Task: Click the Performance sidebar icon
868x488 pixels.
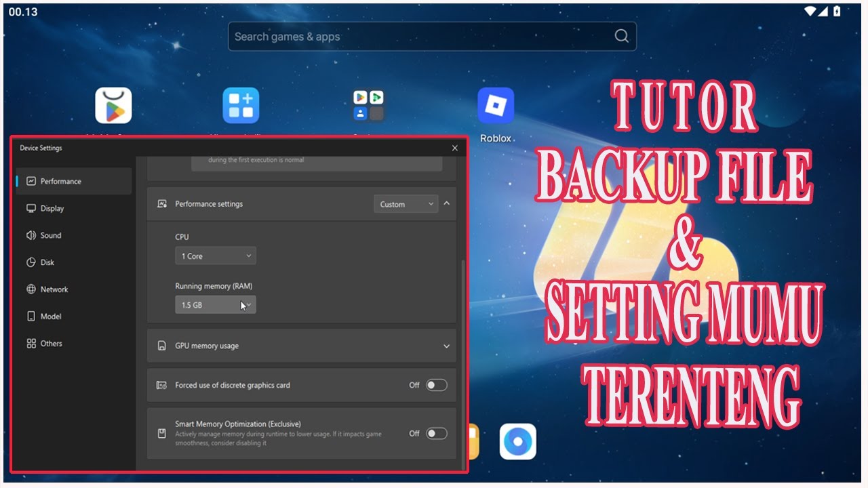Action: (x=31, y=181)
